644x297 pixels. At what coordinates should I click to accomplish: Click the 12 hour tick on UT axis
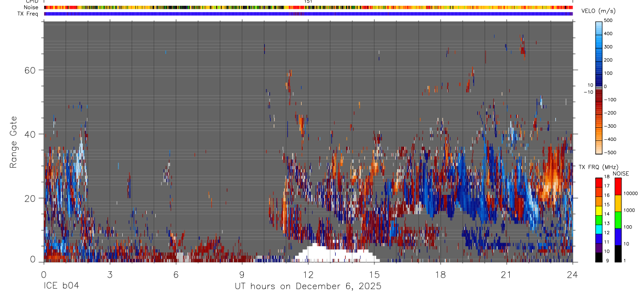pos(308,274)
